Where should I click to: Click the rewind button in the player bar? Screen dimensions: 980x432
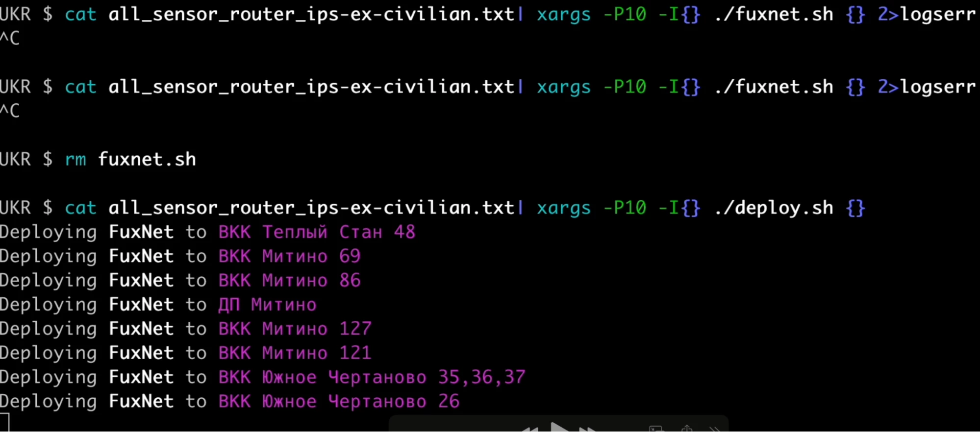pyautogui.click(x=530, y=429)
